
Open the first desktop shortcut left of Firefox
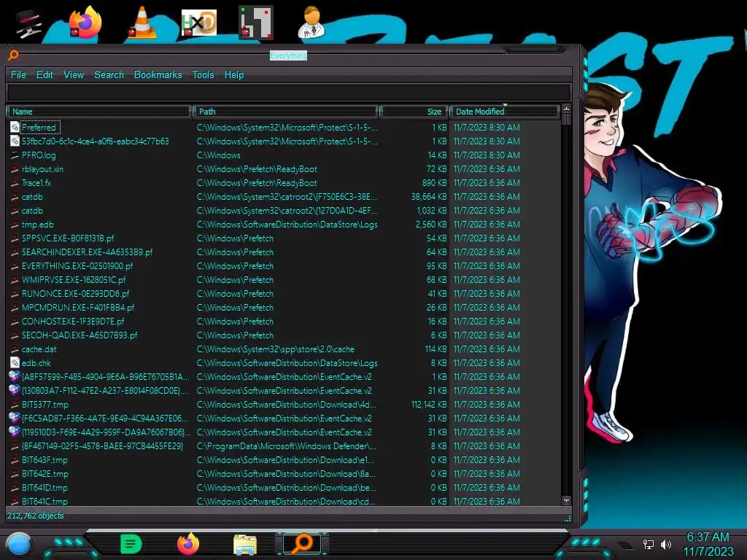(x=28, y=23)
